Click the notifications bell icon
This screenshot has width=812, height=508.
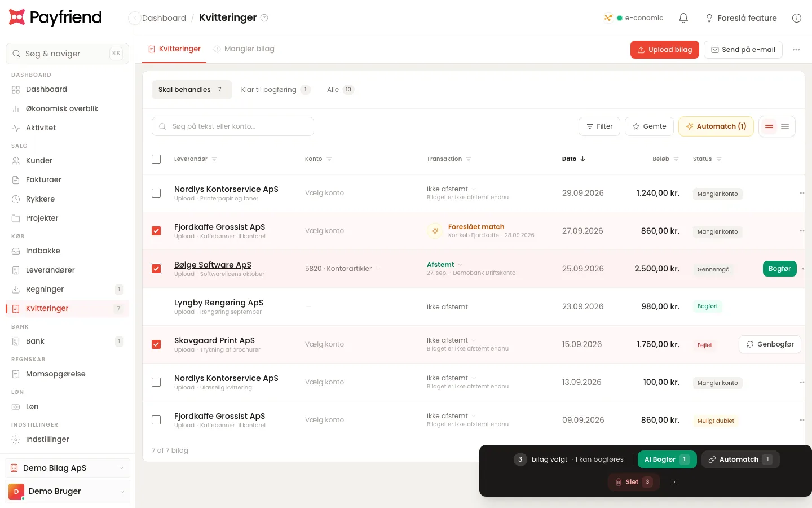point(683,18)
